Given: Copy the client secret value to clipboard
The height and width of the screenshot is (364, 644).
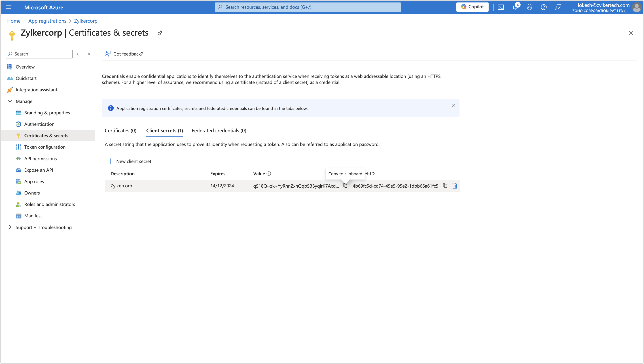Looking at the screenshot, I should click(x=345, y=186).
